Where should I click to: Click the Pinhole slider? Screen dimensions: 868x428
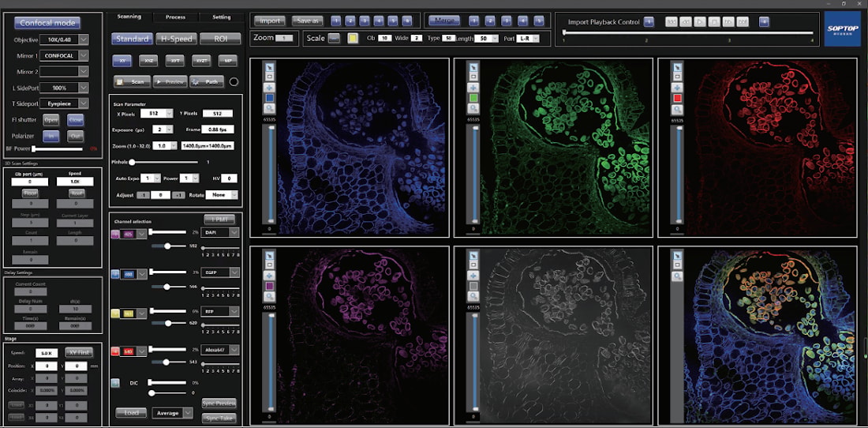pyautogui.click(x=164, y=162)
